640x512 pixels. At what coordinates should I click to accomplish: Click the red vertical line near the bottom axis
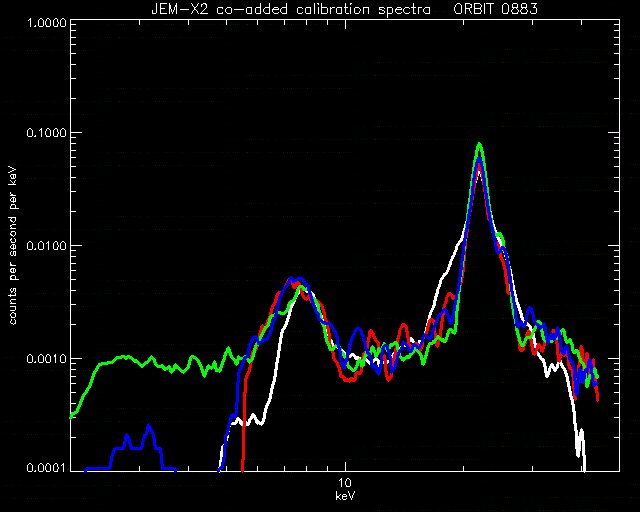click(243, 425)
